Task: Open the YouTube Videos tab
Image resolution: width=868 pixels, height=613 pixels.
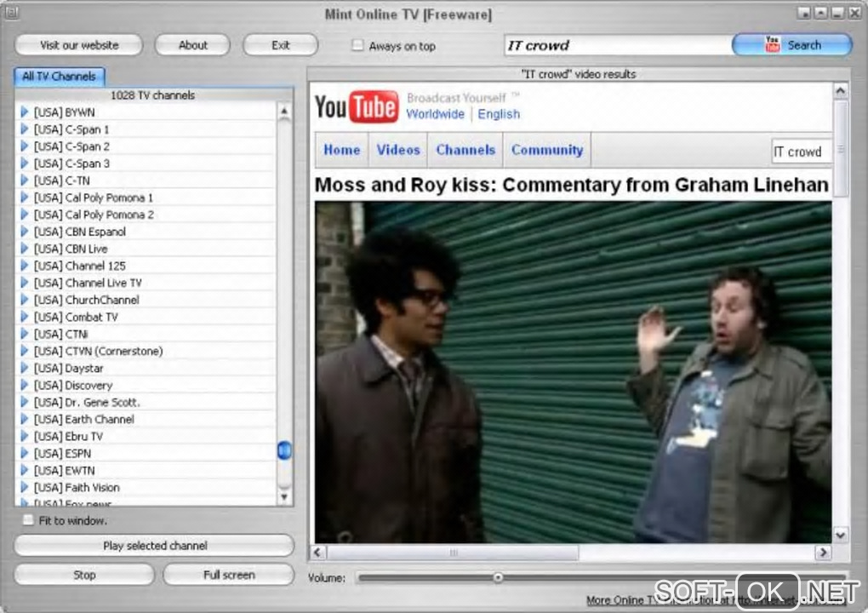Action: [398, 150]
